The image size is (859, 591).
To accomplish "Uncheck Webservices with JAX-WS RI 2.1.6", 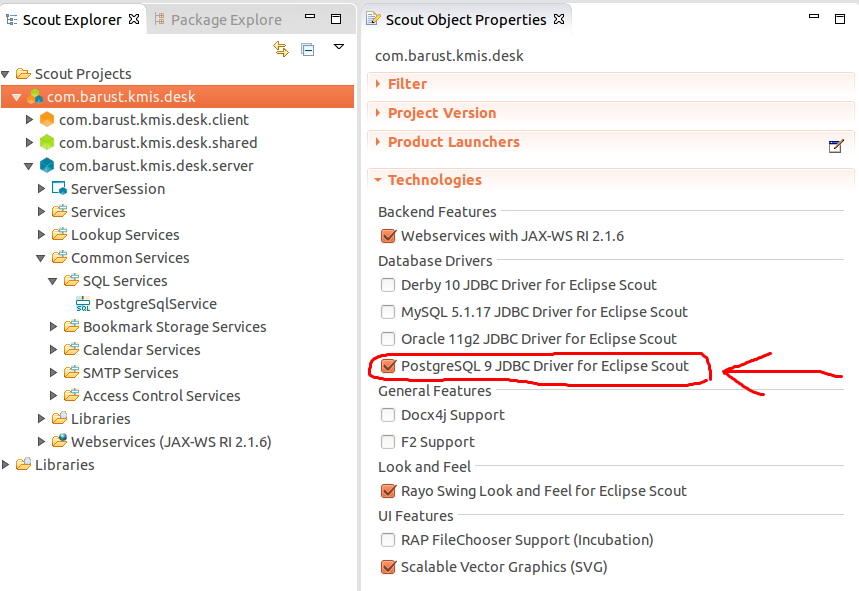I will (388, 236).
